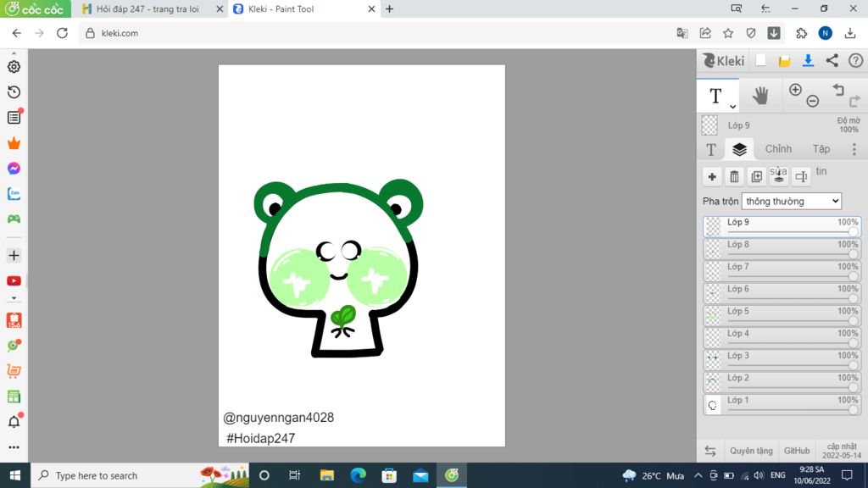
Task: Focus the kleki.com address bar
Action: coord(376,33)
